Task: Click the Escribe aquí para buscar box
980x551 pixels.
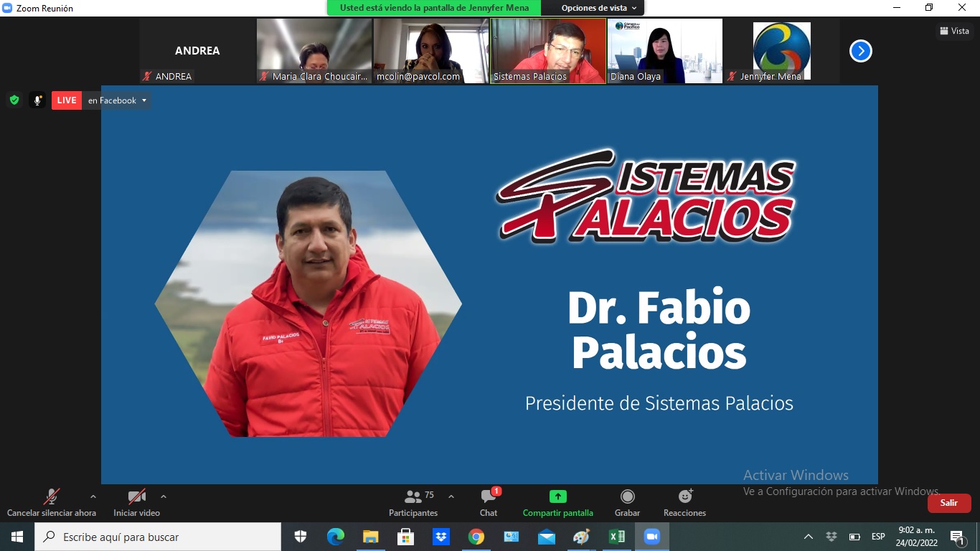Action: coord(158,537)
